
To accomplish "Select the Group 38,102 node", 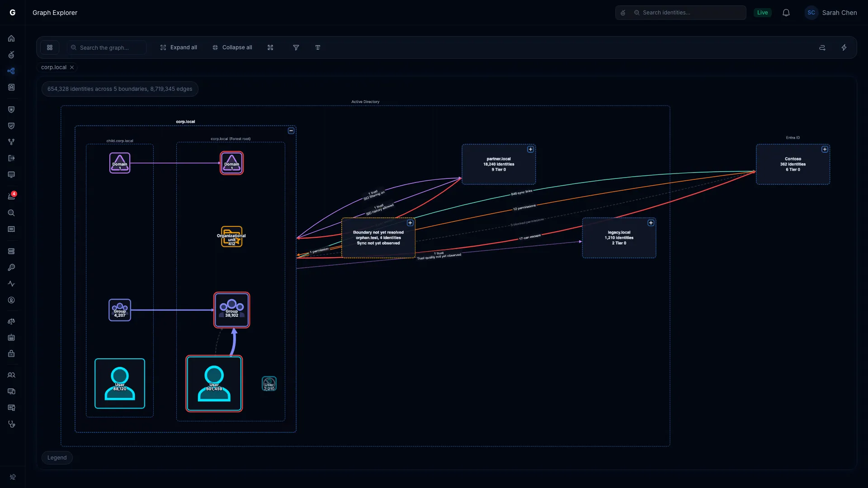I will click(232, 310).
